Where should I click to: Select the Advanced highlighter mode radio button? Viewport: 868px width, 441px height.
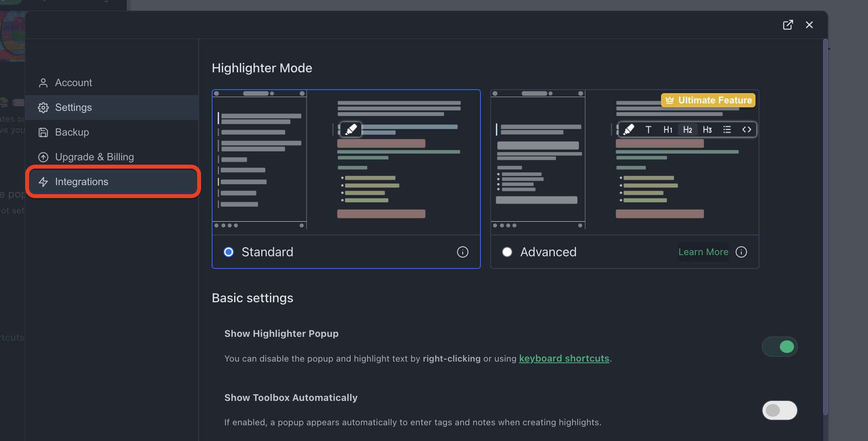507,252
